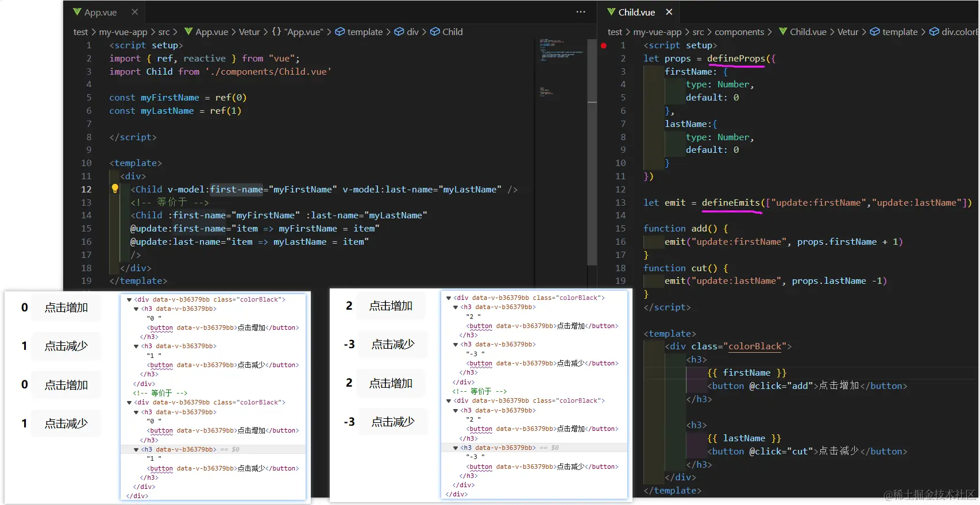Click the @click="cut" button line in Child.vue
The image size is (980, 505).
pos(807,452)
